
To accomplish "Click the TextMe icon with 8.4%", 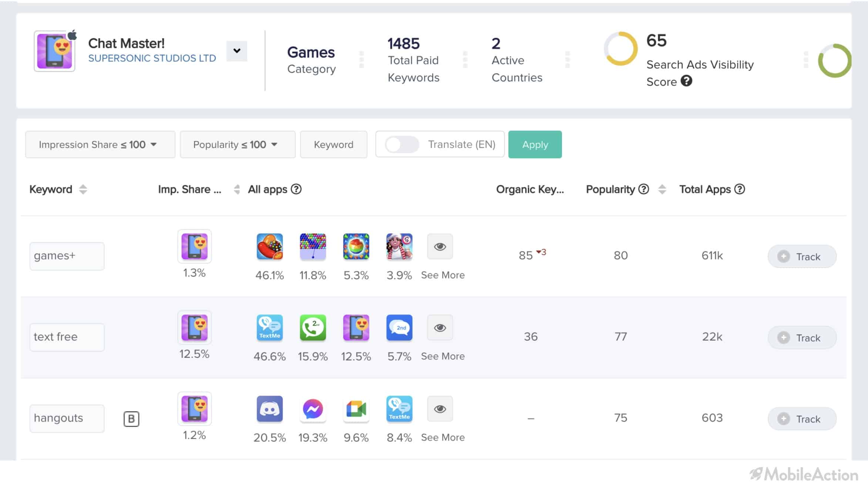I will (x=399, y=409).
